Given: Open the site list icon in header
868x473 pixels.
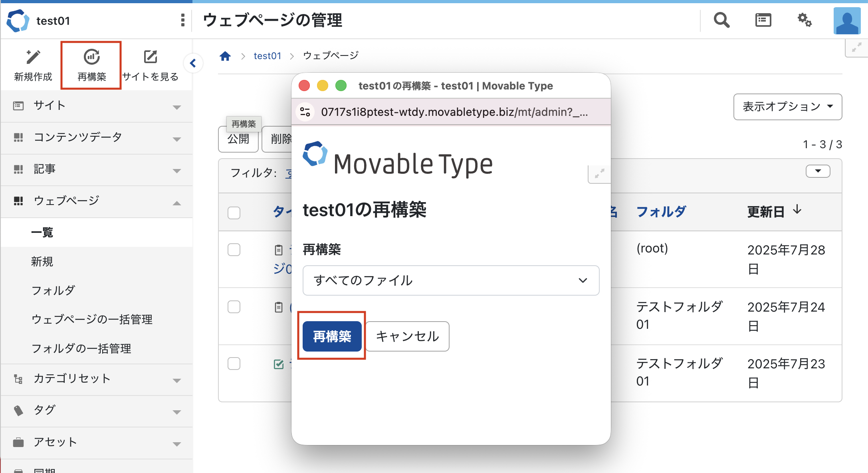Looking at the screenshot, I should point(763,20).
